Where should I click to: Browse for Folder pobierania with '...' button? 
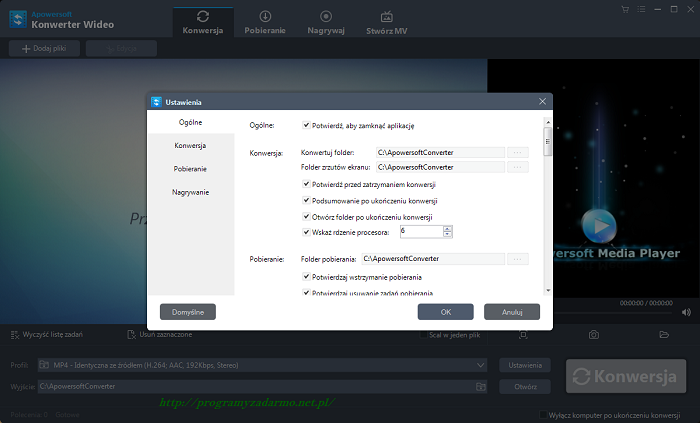517,259
